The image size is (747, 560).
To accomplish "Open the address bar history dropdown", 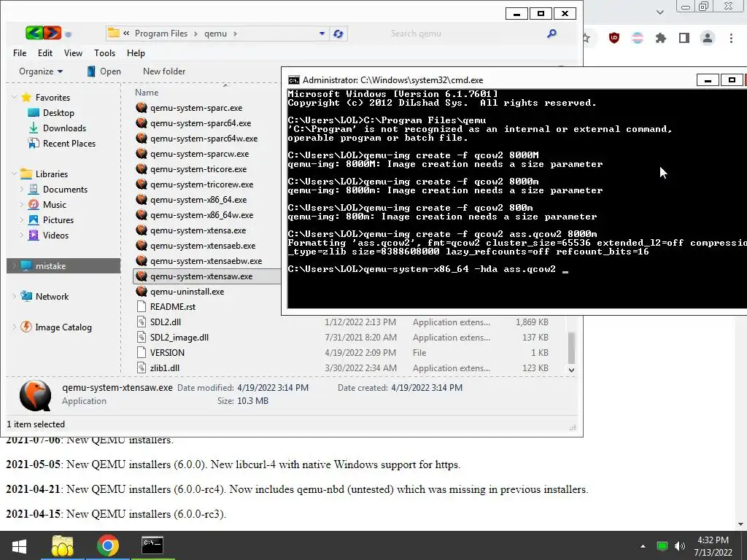I will 322,34.
